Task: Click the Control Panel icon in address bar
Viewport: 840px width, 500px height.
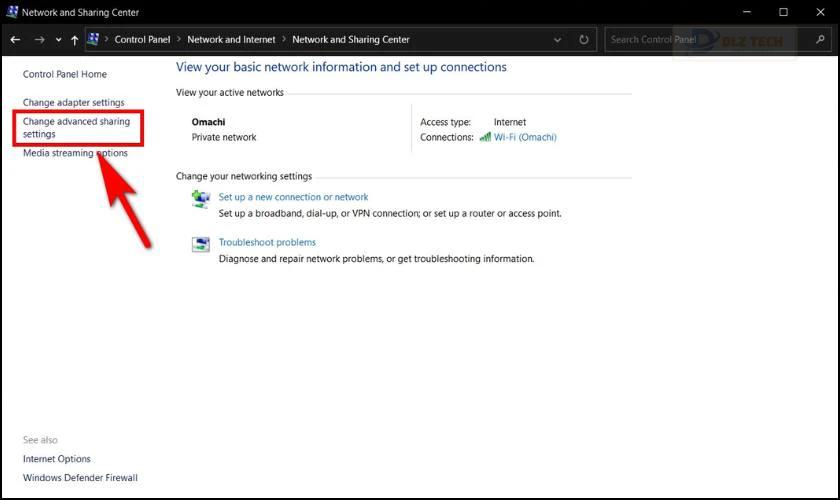Action: (94, 39)
